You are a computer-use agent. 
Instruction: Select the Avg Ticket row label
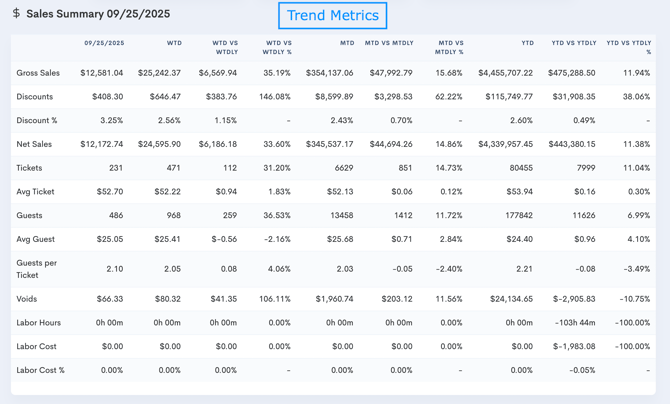[36, 191]
